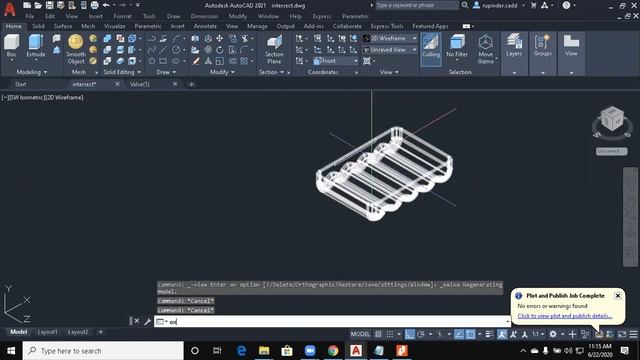The image size is (640, 360).
Task: Switch to the Solid ribbon tab
Action: 38,26
